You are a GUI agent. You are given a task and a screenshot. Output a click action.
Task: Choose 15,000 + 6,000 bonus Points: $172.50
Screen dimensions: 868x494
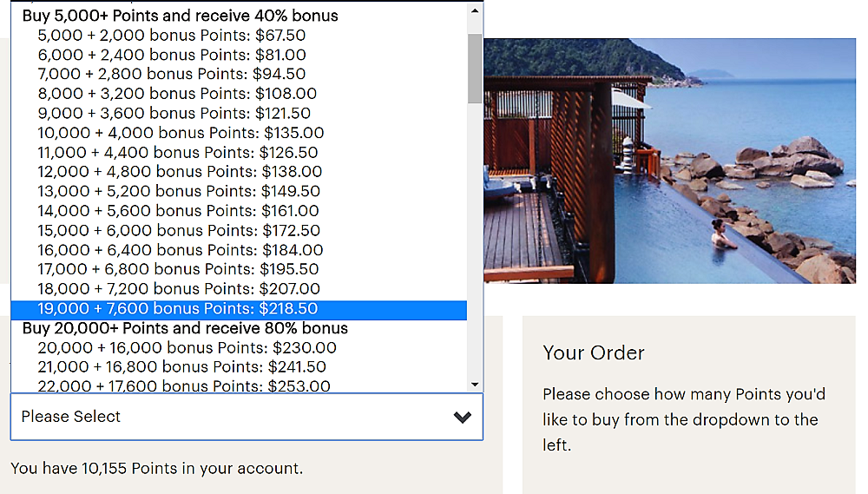[239, 230]
